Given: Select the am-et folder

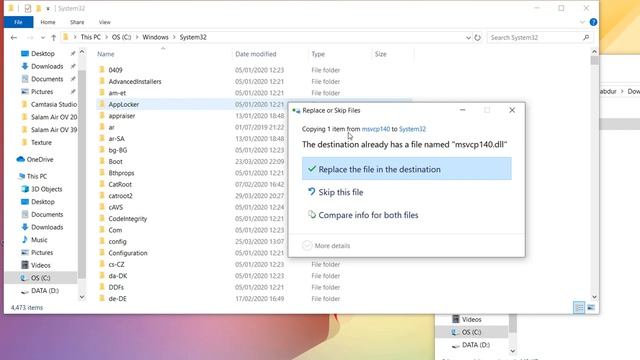Looking at the screenshot, I should pos(117,93).
